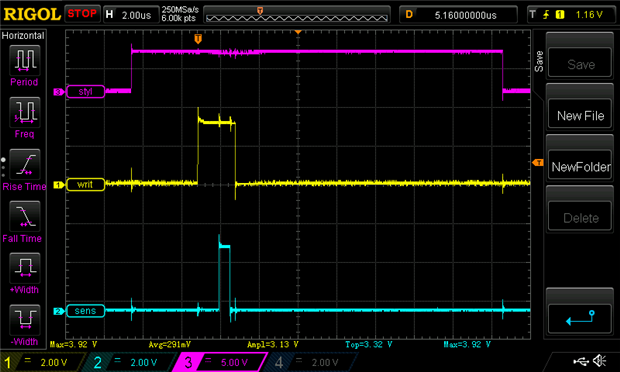Select the Freq measurement icon
This screenshot has width=620, height=372.
25,112
